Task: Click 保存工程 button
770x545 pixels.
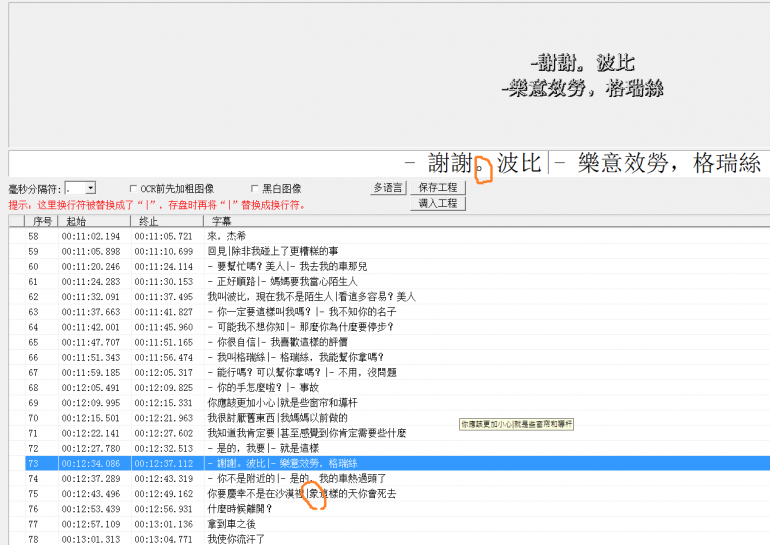Action: [438, 188]
